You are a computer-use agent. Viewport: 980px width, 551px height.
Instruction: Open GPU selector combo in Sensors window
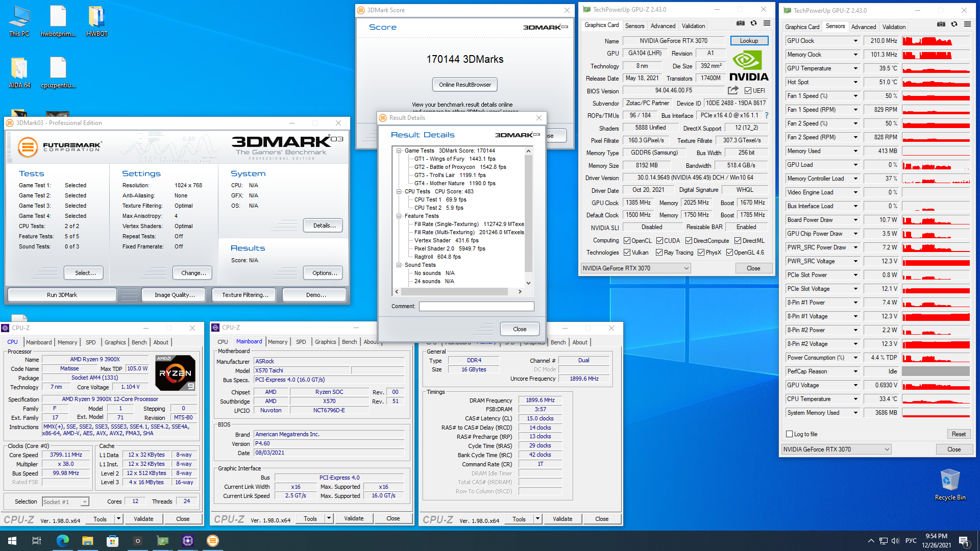(x=837, y=449)
